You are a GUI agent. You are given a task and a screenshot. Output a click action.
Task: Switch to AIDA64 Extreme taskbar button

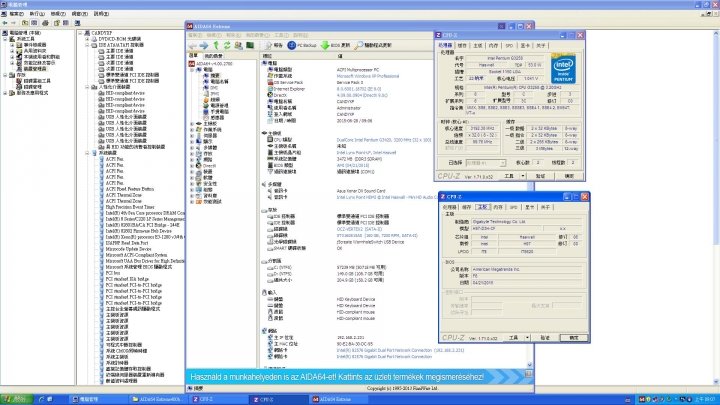pyautogui.click(x=338, y=399)
